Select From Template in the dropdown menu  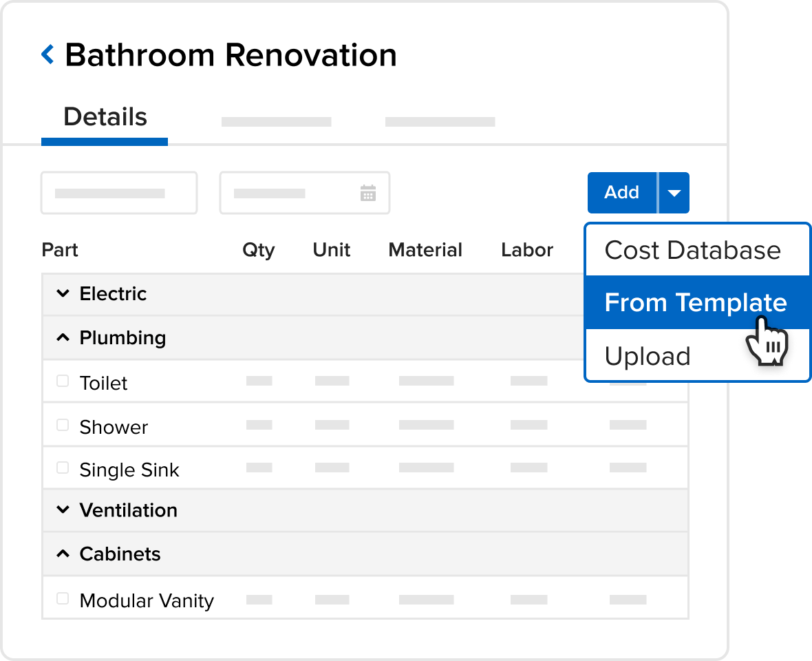click(x=695, y=302)
